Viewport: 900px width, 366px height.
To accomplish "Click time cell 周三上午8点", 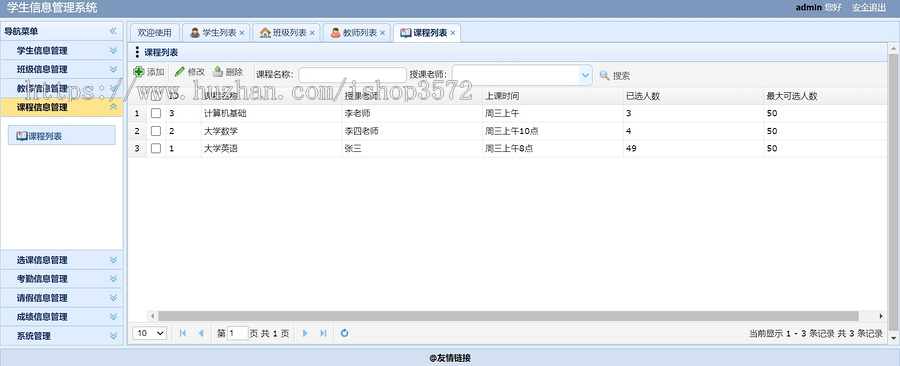I will coord(509,149).
